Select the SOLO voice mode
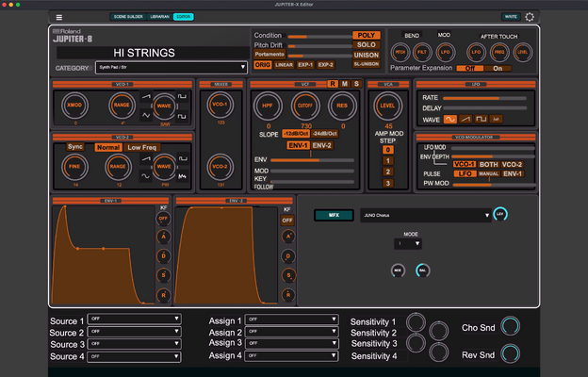 (x=367, y=45)
